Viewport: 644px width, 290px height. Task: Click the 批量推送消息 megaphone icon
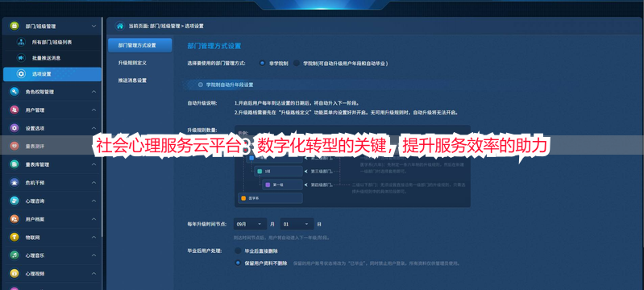point(20,58)
